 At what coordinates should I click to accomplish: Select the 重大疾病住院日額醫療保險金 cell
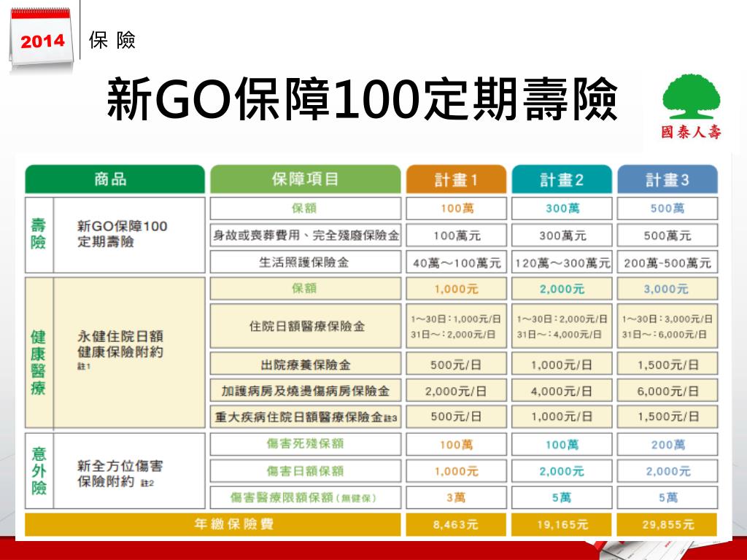306,416
